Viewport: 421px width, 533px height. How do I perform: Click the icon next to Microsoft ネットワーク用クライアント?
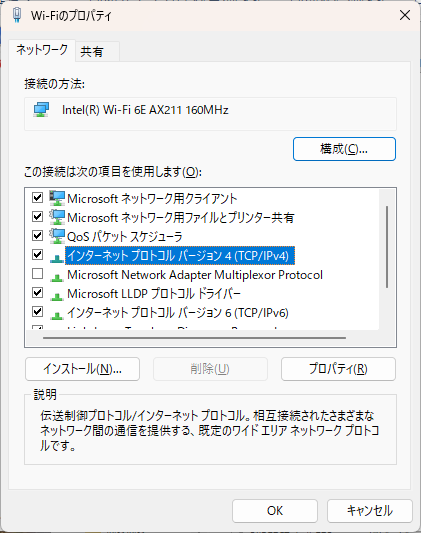tap(57, 198)
